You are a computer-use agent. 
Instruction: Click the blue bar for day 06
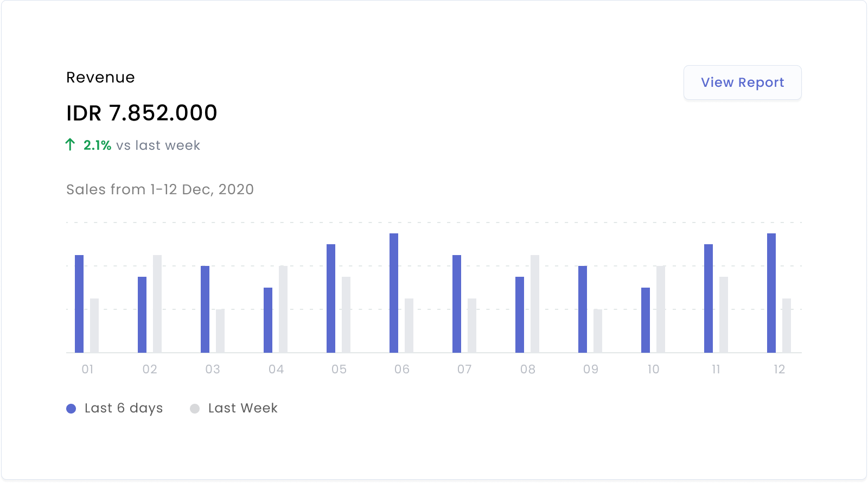394,293
